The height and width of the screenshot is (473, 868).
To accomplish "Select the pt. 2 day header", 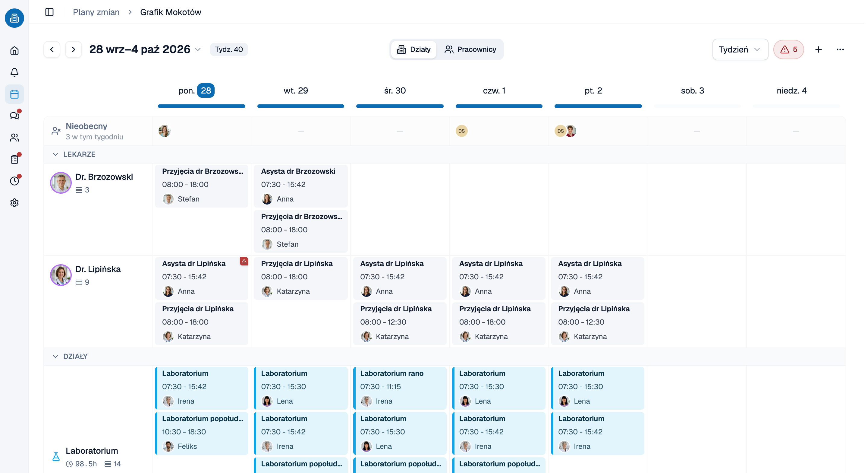I will [x=593, y=90].
